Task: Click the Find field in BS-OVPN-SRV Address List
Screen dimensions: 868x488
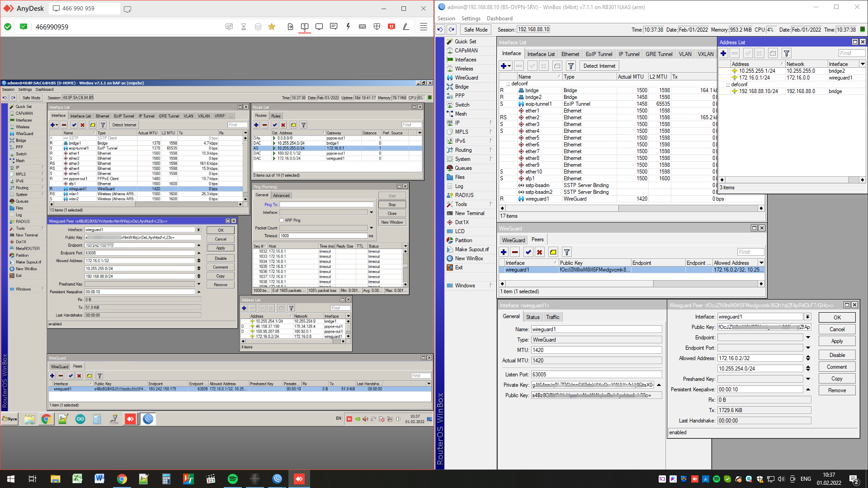Action: [x=852, y=53]
